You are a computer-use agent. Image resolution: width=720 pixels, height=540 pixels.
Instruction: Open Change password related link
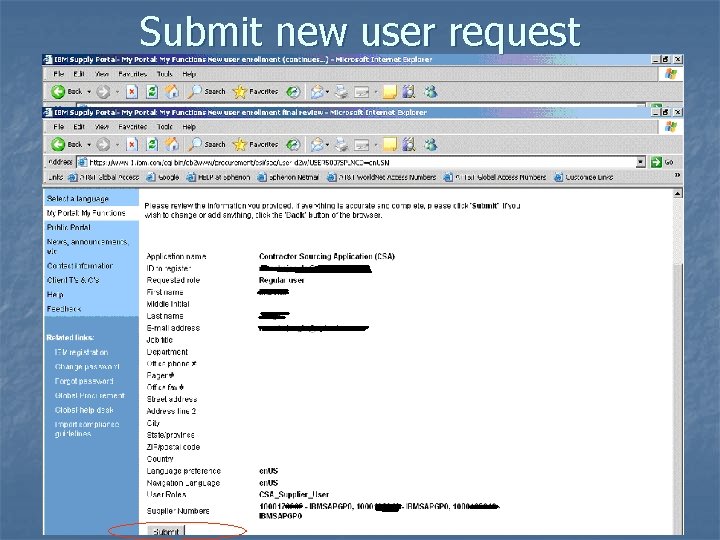[x=87, y=367]
